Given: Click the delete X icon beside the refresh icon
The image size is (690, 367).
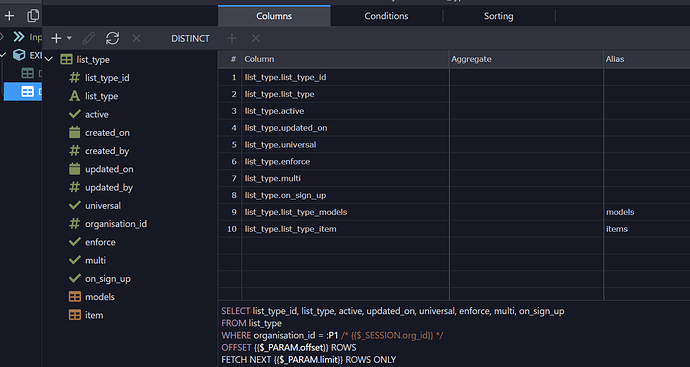Looking at the screenshot, I should tap(136, 38).
